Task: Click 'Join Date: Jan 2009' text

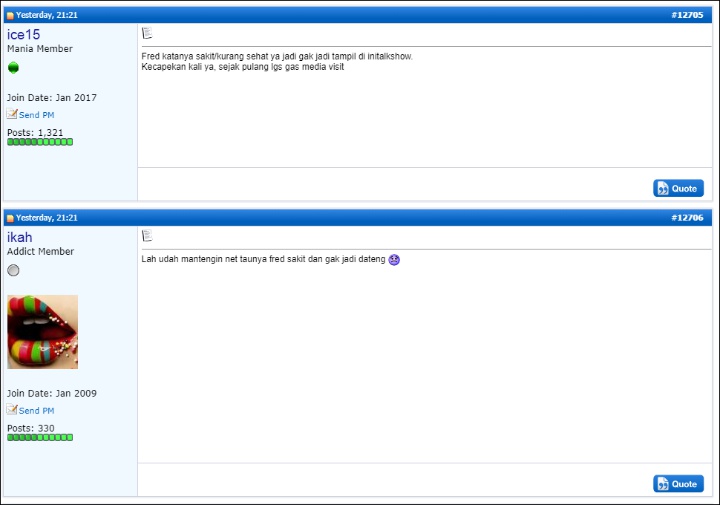Action: click(x=52, y=393)
